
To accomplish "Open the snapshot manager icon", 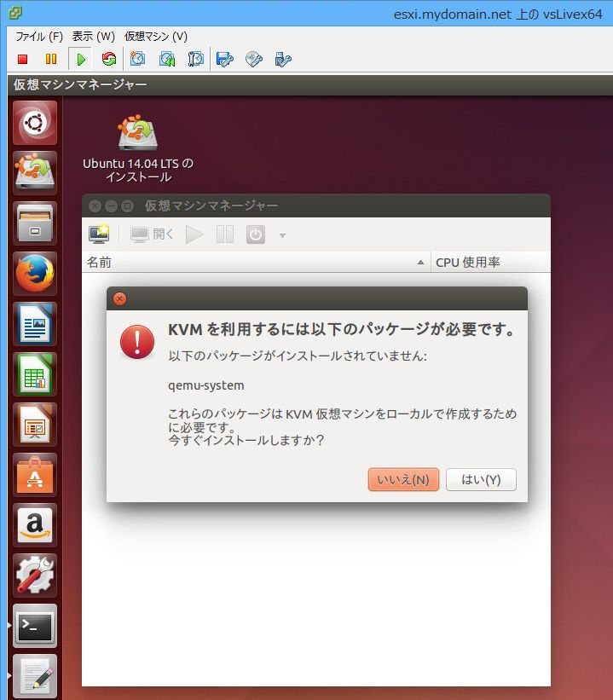I will (195, 59).
